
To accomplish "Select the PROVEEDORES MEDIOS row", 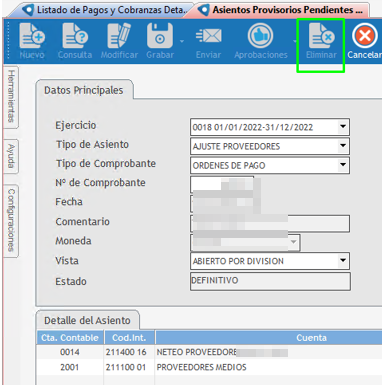I will (x=209, y=367).
